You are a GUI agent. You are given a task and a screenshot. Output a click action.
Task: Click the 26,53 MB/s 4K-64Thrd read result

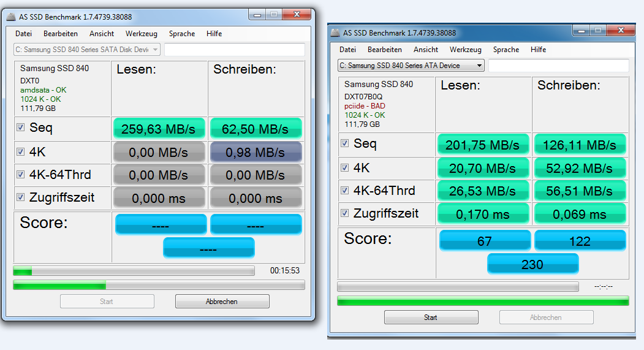[x=483, y=191]
